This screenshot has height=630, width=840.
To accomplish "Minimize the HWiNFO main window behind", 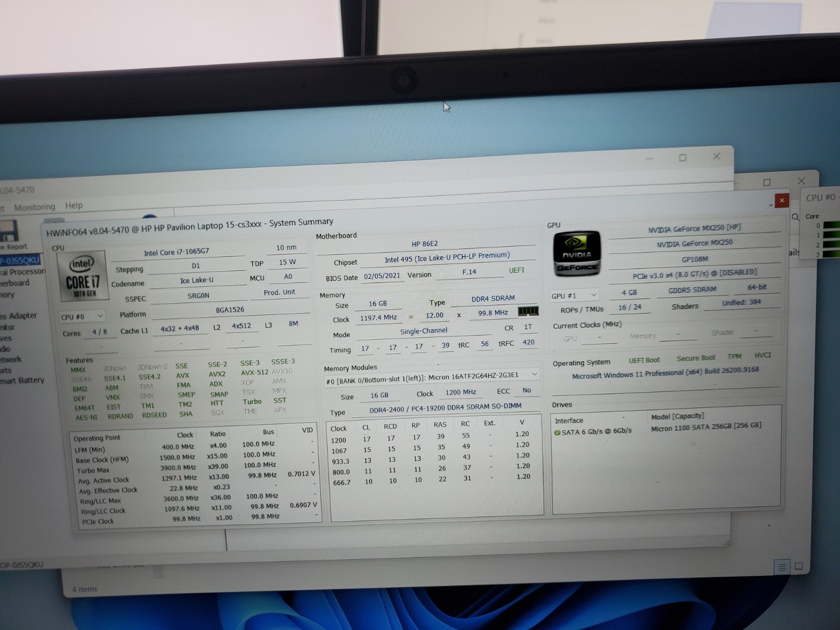I will [x=649, y=158].
